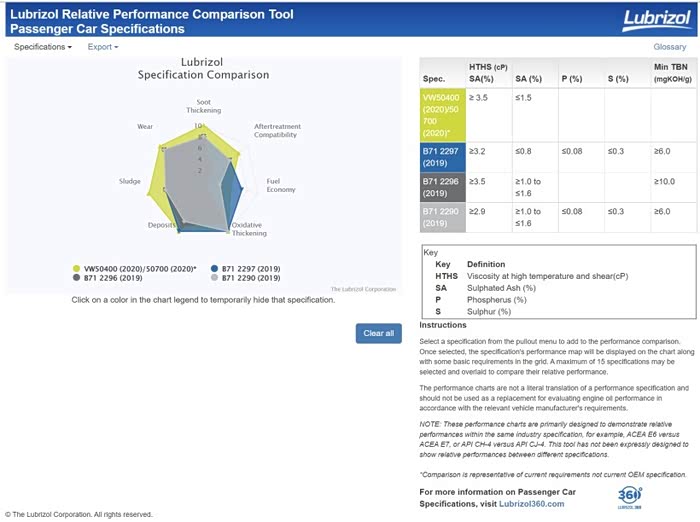Click the Aftertreatment Compatibility chart label

tap(275, 131)
